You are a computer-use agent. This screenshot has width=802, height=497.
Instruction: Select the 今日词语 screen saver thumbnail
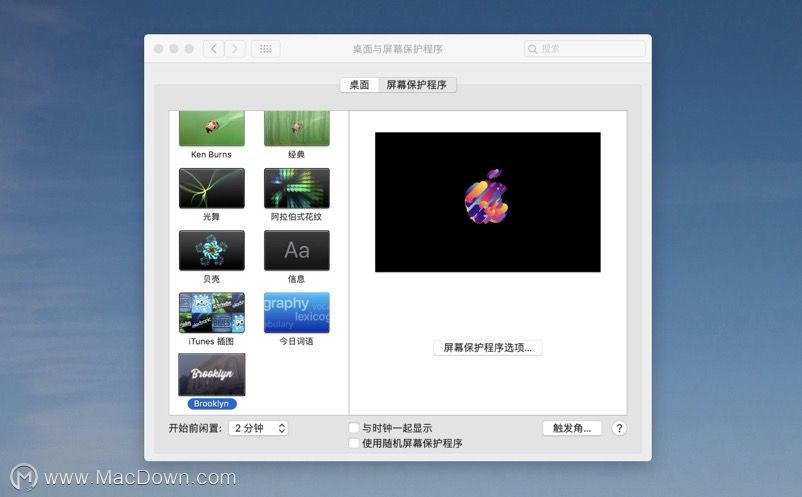click(x=297, y=312)
